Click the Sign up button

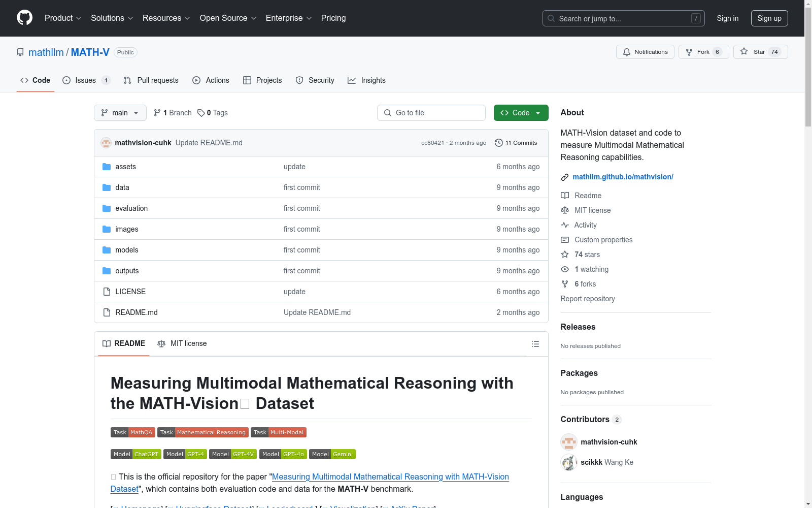coord(769,18)
